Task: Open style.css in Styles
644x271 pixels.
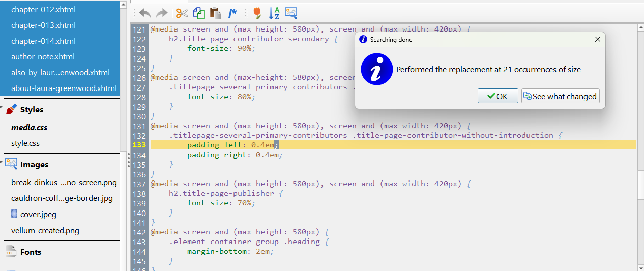Action: [25, 143]
